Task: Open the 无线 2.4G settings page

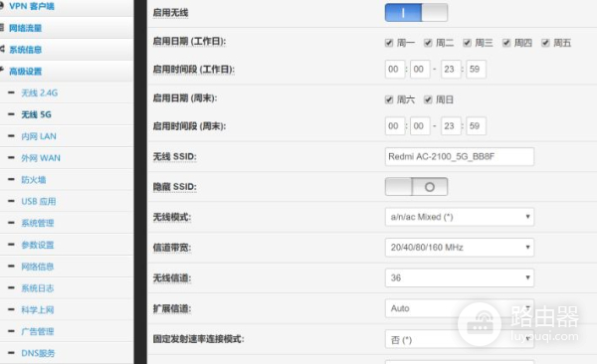Action: coord(40,92)
